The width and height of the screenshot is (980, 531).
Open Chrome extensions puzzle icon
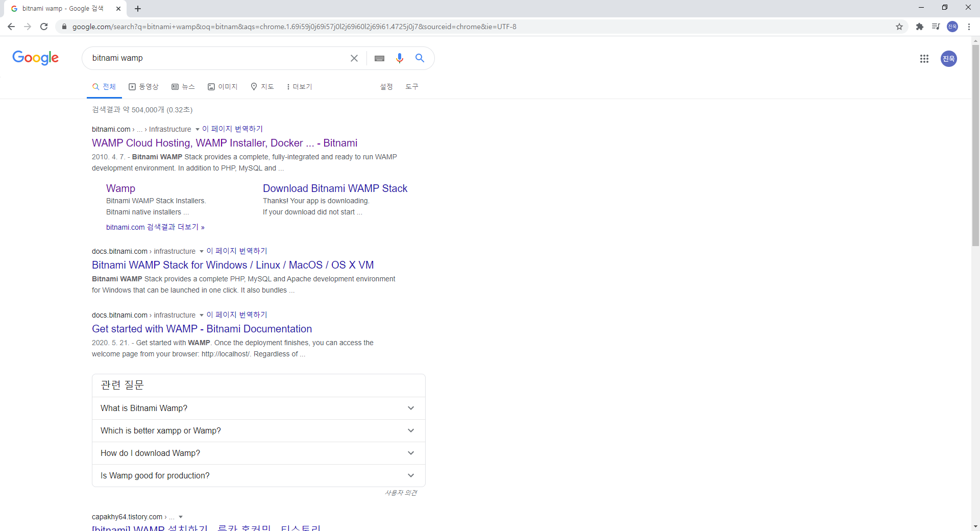click(920, 27)
